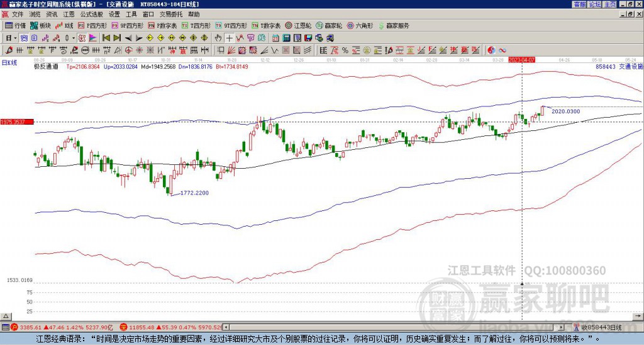
Task: Select the zigzag wave line tool
Action: [274, 50]
